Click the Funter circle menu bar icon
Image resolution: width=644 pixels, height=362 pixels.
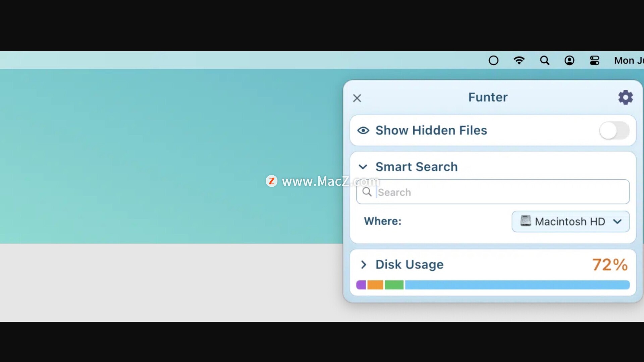coord(493,60)
